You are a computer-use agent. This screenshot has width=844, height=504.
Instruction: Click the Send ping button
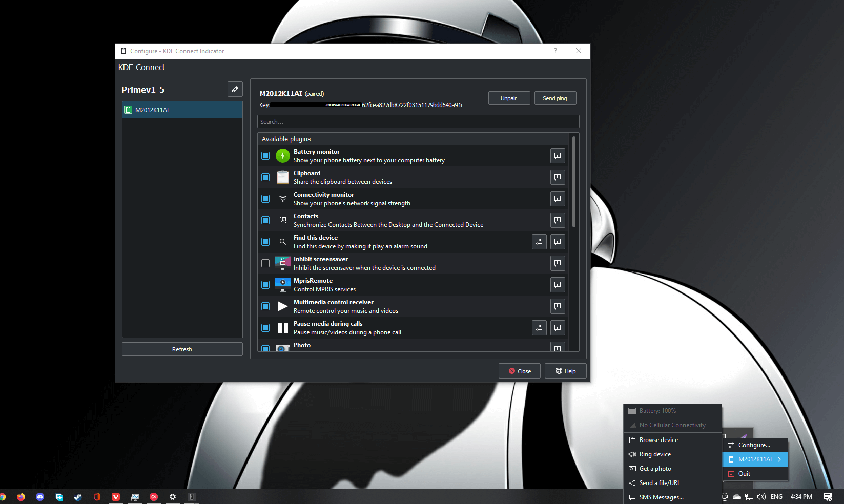(x=555, y=98)
